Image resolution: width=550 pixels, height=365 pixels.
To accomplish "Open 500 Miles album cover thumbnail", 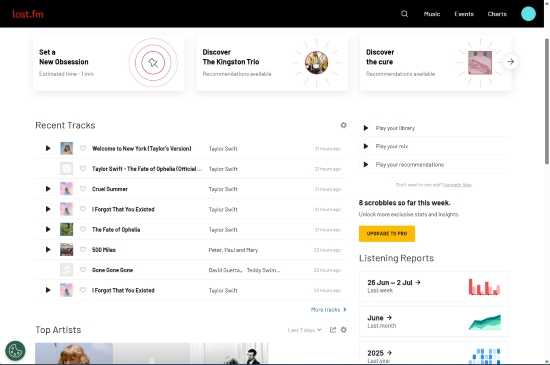I will (x=67, y=250).
